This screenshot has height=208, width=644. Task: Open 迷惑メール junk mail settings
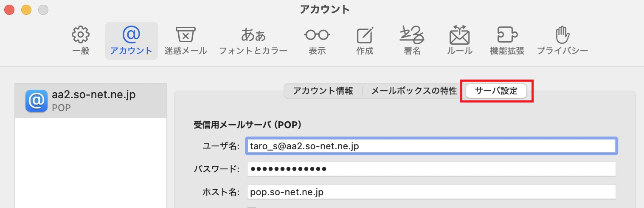click(186, 41)
